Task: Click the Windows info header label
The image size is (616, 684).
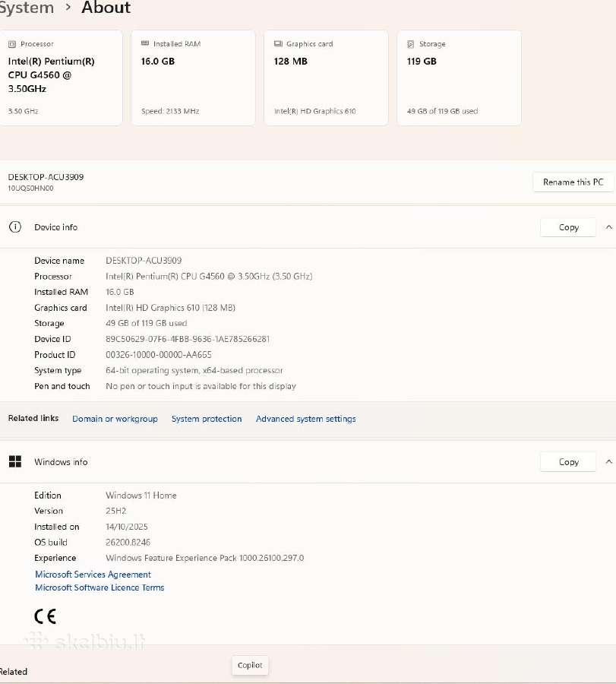Action: click(61, 462)
